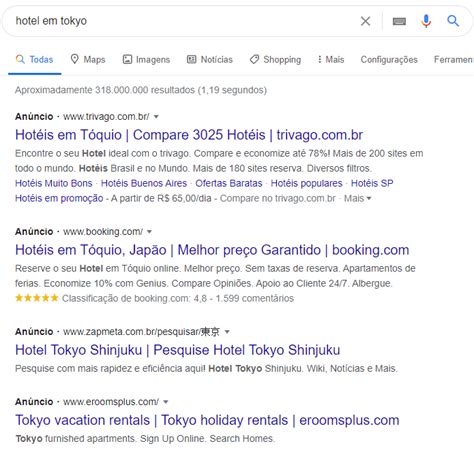Open the on-screen keyboard icon
This screenshot has height=465, width=474.
(399, 22)
